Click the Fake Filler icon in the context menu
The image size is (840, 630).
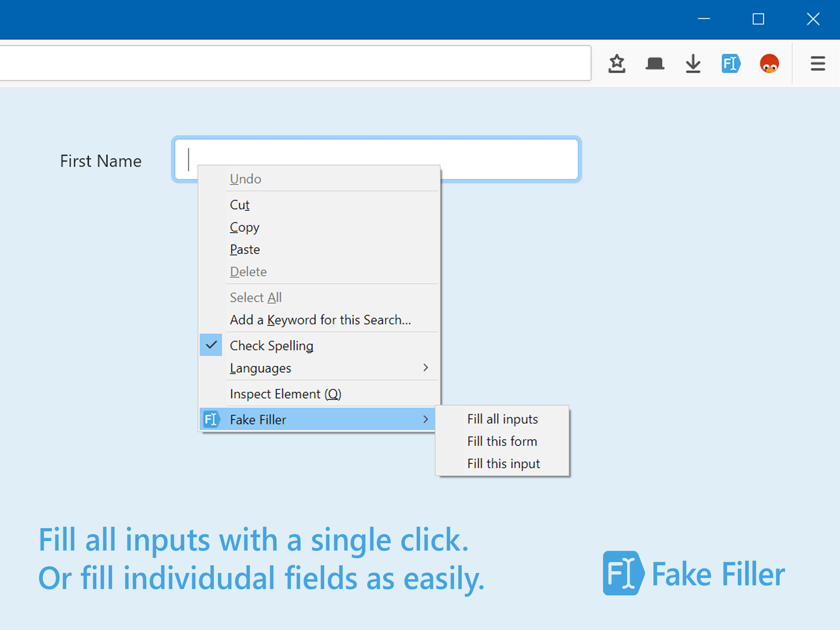[x=211, y=419]
